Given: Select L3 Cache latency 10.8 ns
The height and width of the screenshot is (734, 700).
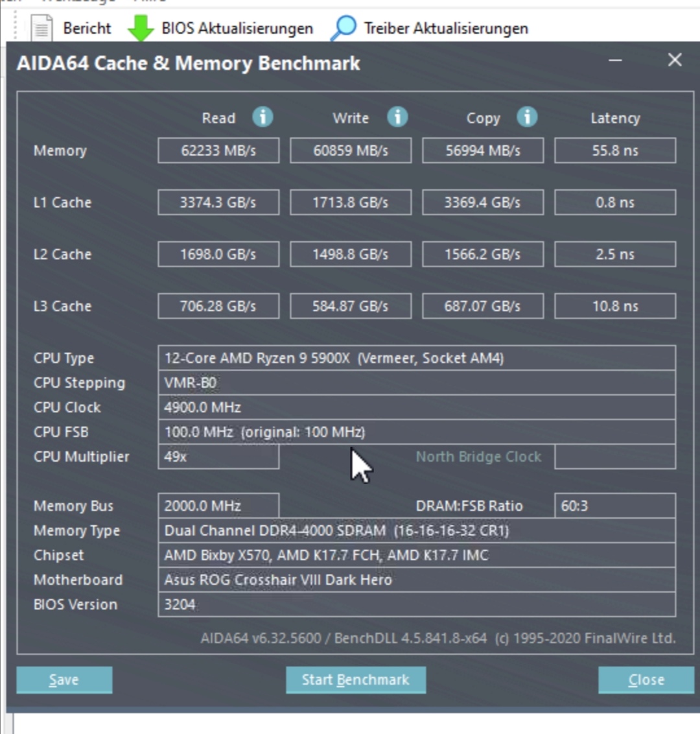Looking at the screenshot, I should 615,306.
